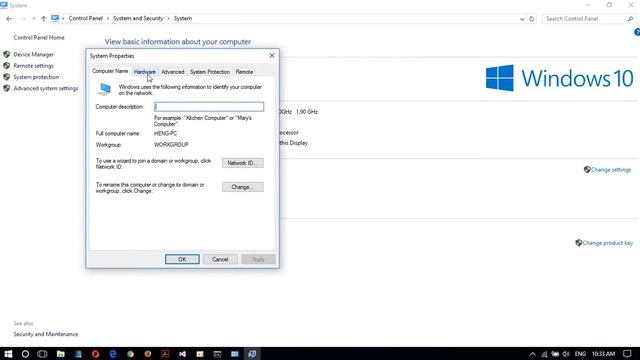Open Opera browser from taskbar
Image resolution: width=640 pixels, height=360 pixels.
(95, 354)
